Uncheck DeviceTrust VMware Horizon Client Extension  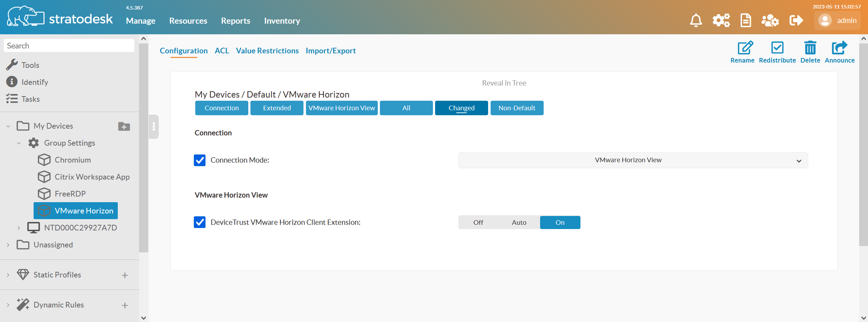[x=199, y=222]
